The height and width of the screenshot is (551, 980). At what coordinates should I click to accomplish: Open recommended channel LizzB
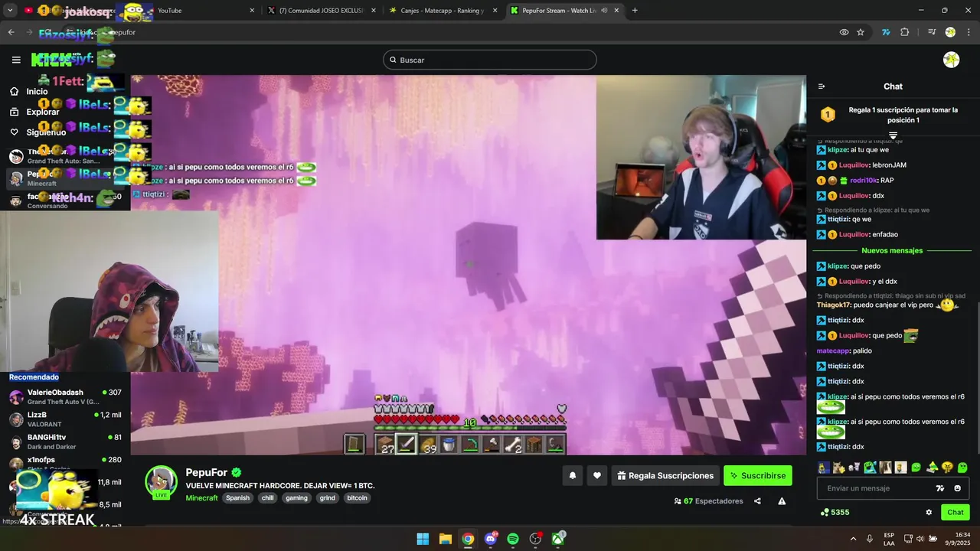[x=65, y=419]
